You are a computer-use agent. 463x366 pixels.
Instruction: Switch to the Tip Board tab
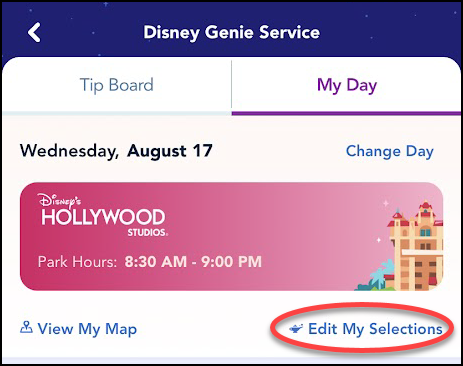click(117, 85)
